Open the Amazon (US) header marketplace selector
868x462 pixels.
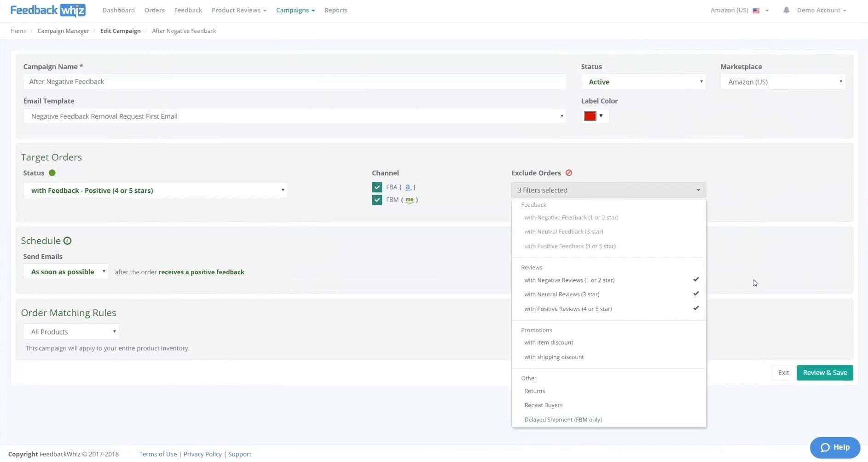[x=740, y=10]
